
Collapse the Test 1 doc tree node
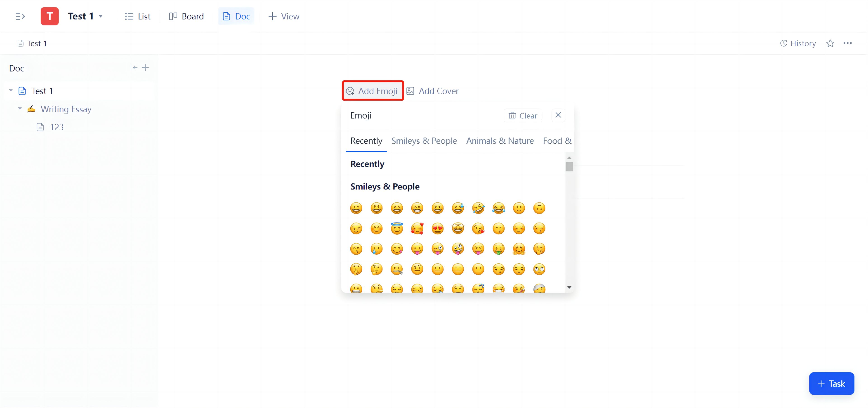click(11, 90)
